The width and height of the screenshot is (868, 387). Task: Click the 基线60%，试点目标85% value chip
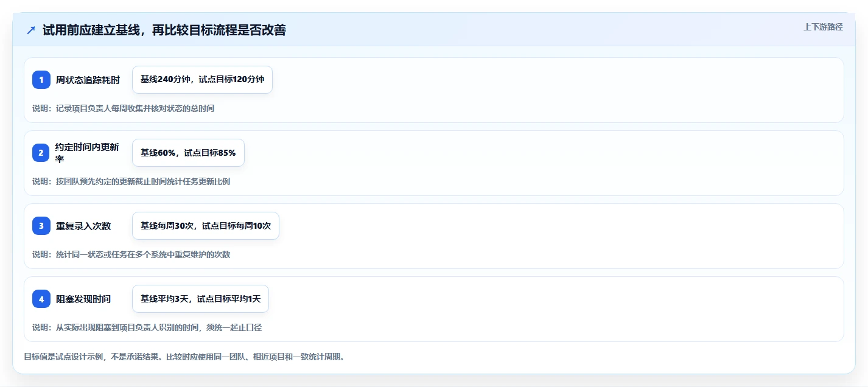188,153
